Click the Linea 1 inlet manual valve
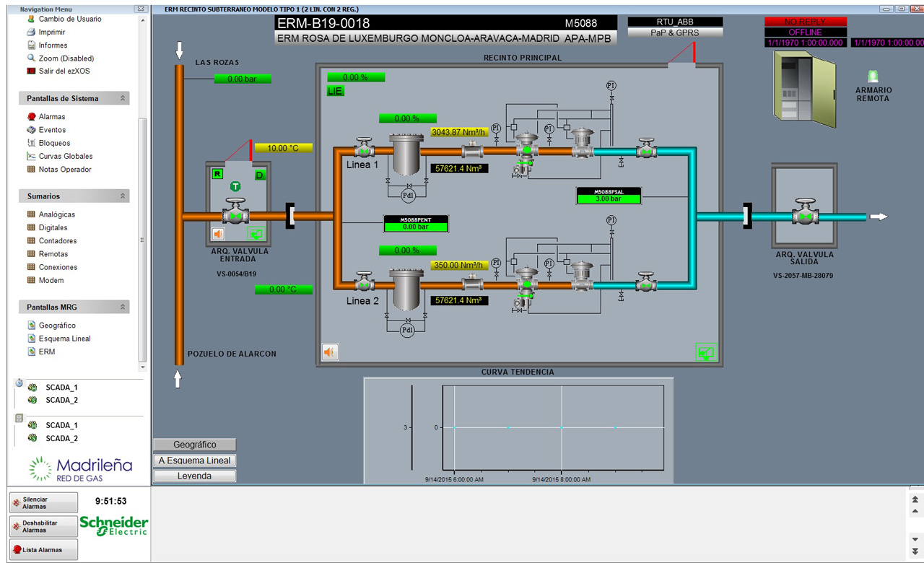Screen dimensions: 924x563 364,148
